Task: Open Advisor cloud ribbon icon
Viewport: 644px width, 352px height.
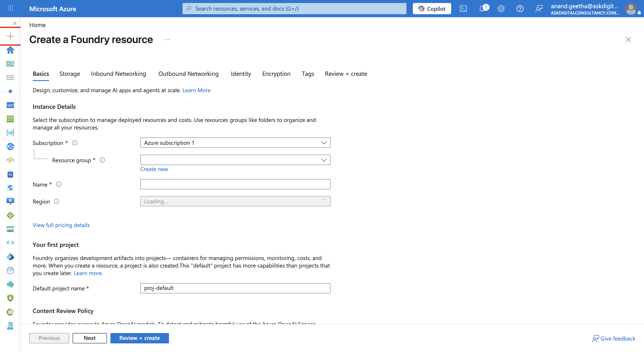Action: point(10,284)
